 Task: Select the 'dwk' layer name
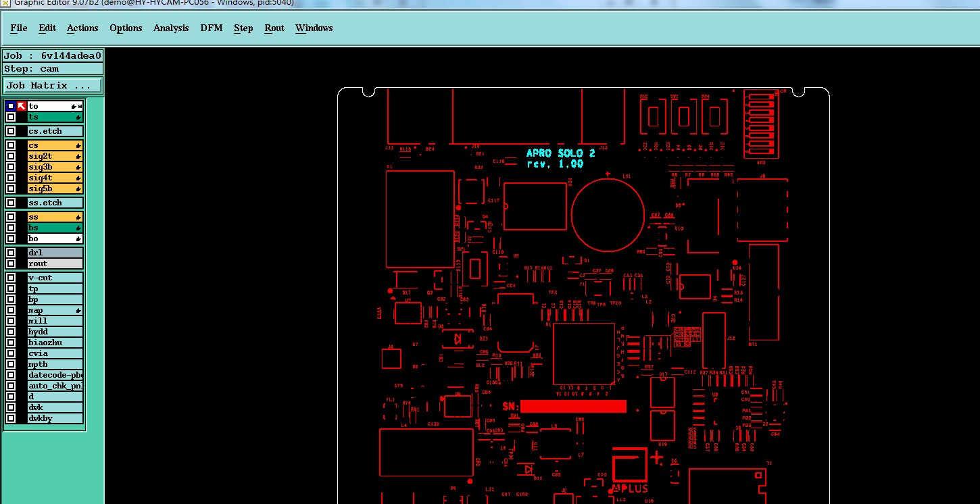(x=55, y=407)
